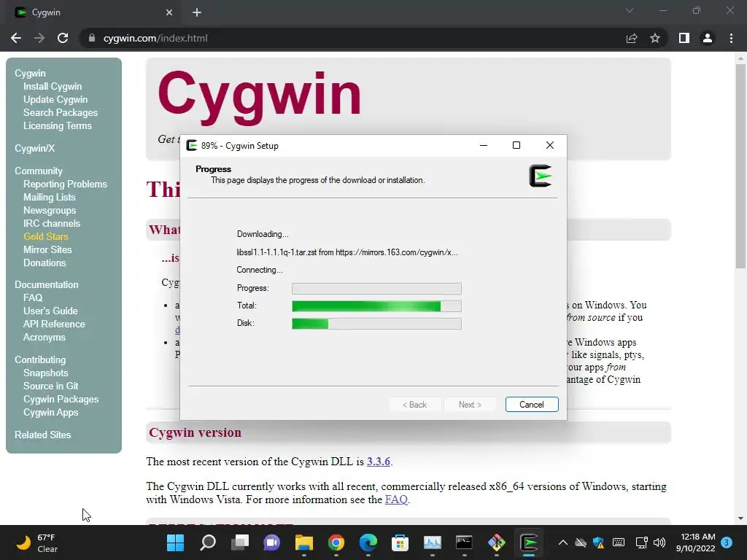Open Cygwin Packages link
747x560 pixels.
(61, 399)
